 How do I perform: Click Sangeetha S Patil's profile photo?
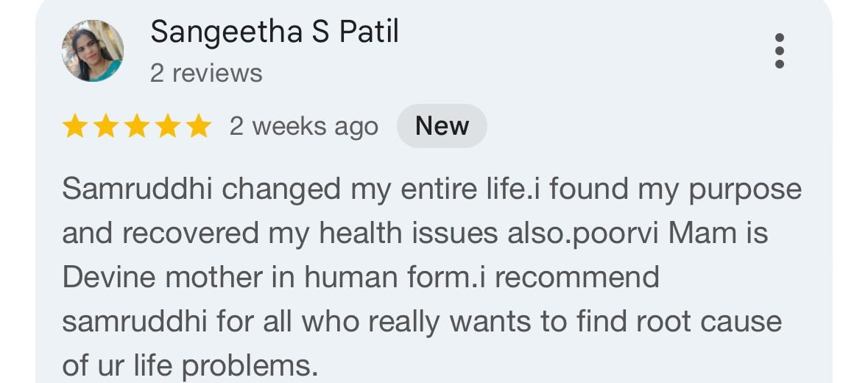[x=93, y=51]
